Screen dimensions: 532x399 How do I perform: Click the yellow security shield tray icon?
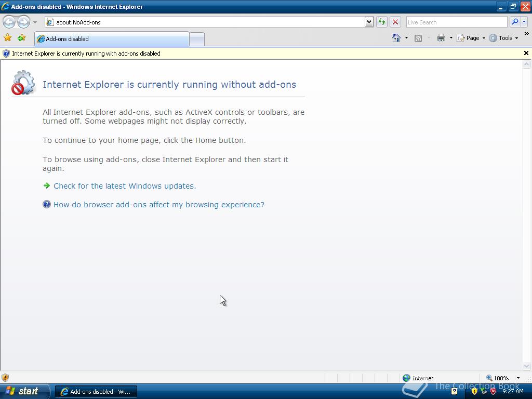(x=474, y=392)
